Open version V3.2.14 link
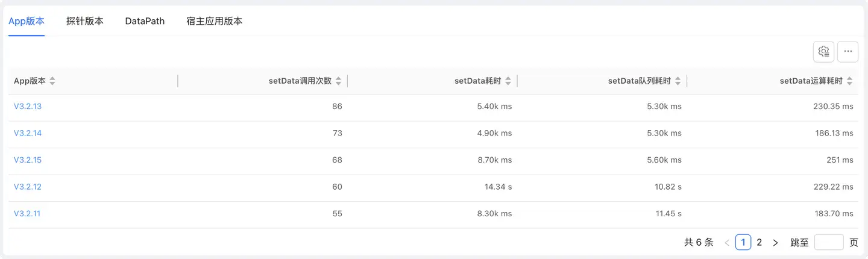868x259 pixels. click(28, 133)
